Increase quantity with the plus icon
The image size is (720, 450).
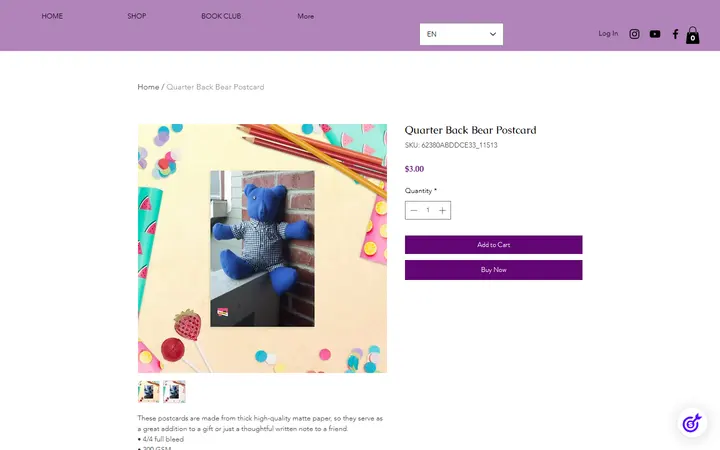[x=442, y=210]
